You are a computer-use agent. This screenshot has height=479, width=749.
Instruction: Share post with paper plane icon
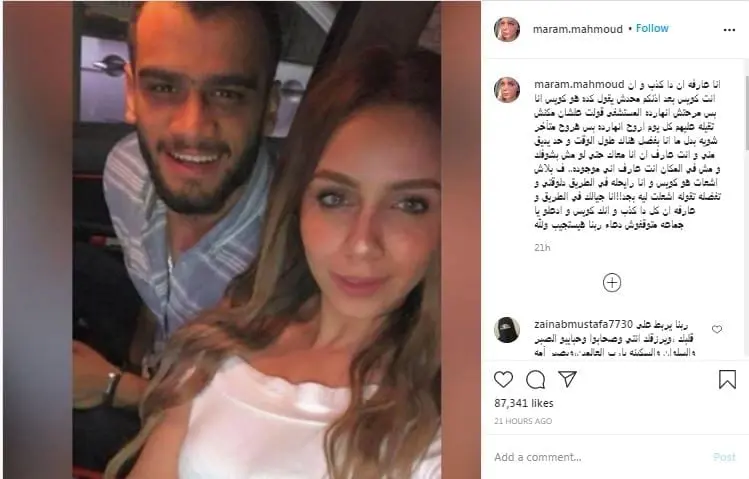coord(567,379)
